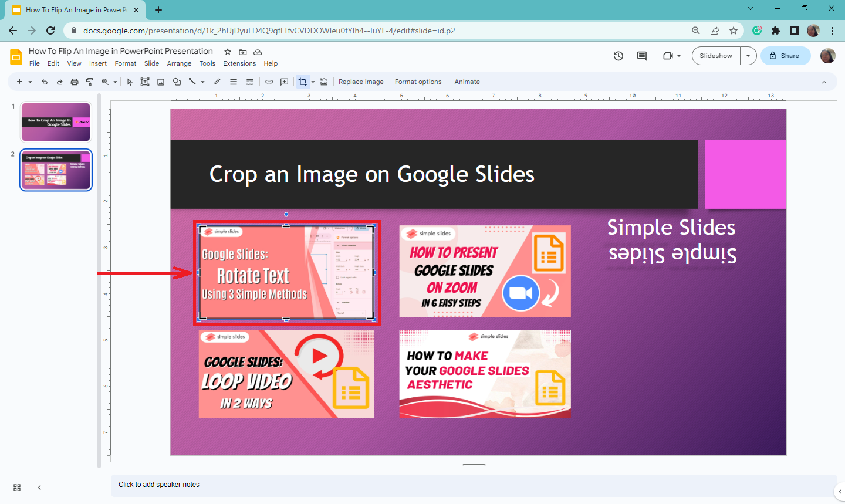
Task: Open the line tool dropdown arrow
Action: tap(202, 82)
